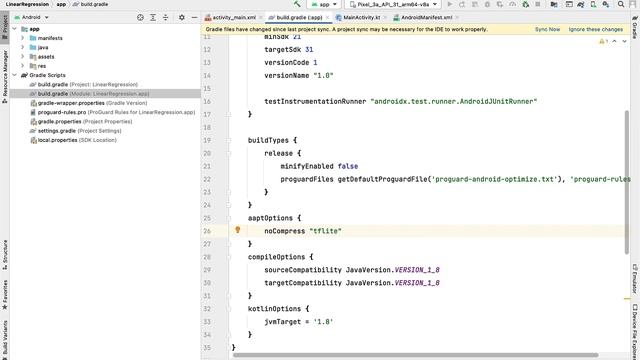This screenshot has height=360, width=640.
Task: Expand the assets folder
Action: 23,57
